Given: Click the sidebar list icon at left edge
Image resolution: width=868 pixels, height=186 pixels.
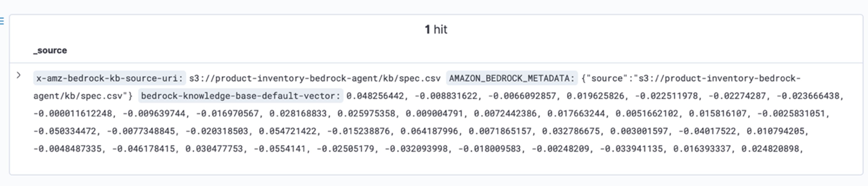Looking at the screenshot, I should 2,21.
